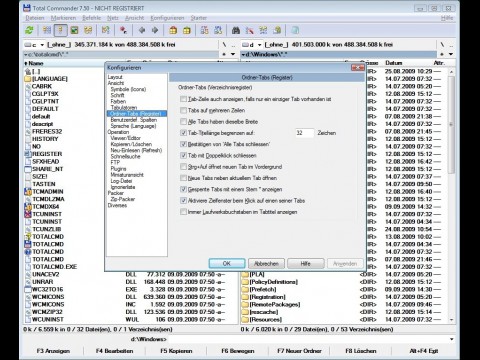Click the unpack files toolbar icon

(x=187, y=30)
